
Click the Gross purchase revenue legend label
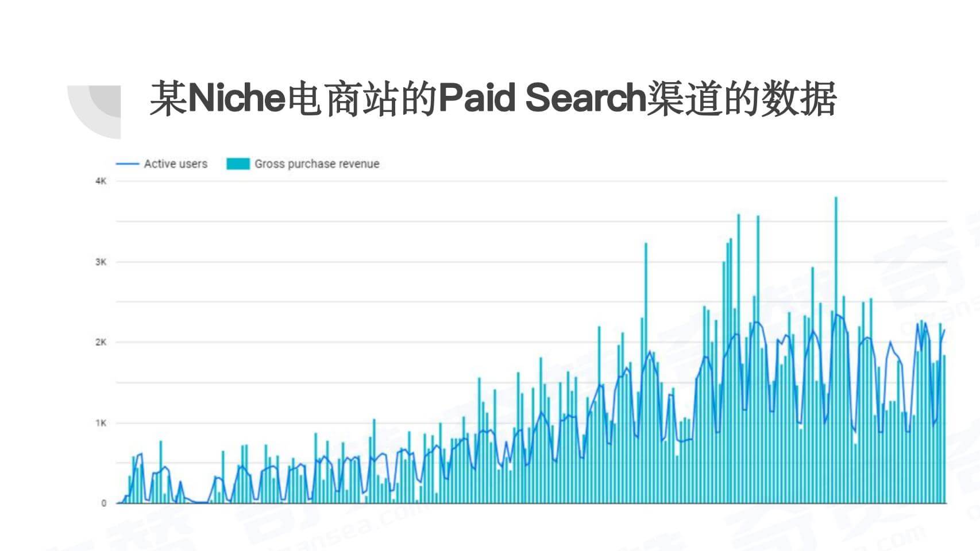pyautogui.click(x=317, y=164)
